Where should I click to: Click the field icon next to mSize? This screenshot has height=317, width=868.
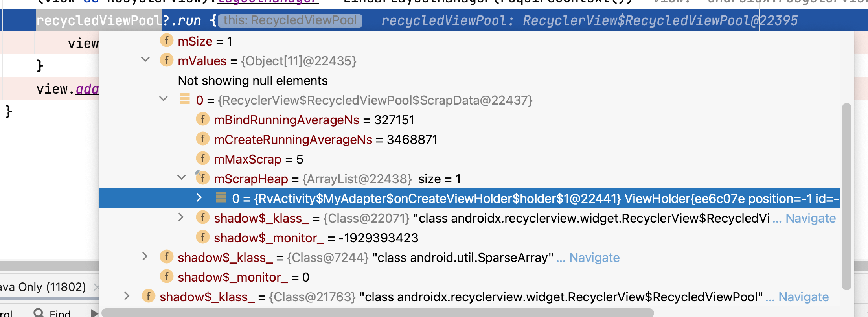point(166,41)
